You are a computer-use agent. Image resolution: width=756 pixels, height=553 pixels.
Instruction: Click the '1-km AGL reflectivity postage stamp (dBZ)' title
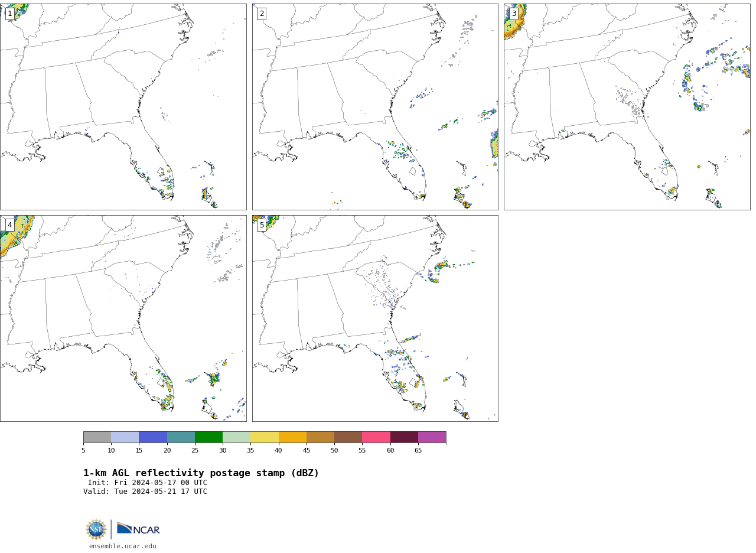(x=201, y=473)
